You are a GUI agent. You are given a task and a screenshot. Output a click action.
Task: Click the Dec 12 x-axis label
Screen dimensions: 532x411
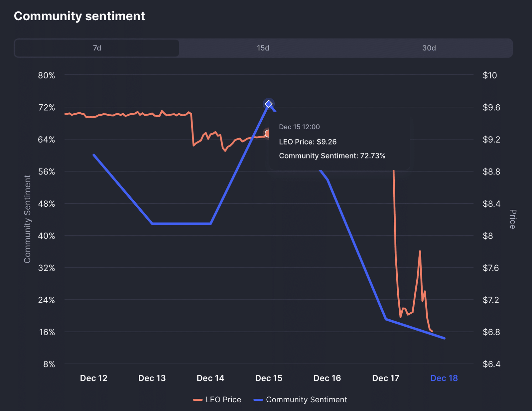click(94, 378)
